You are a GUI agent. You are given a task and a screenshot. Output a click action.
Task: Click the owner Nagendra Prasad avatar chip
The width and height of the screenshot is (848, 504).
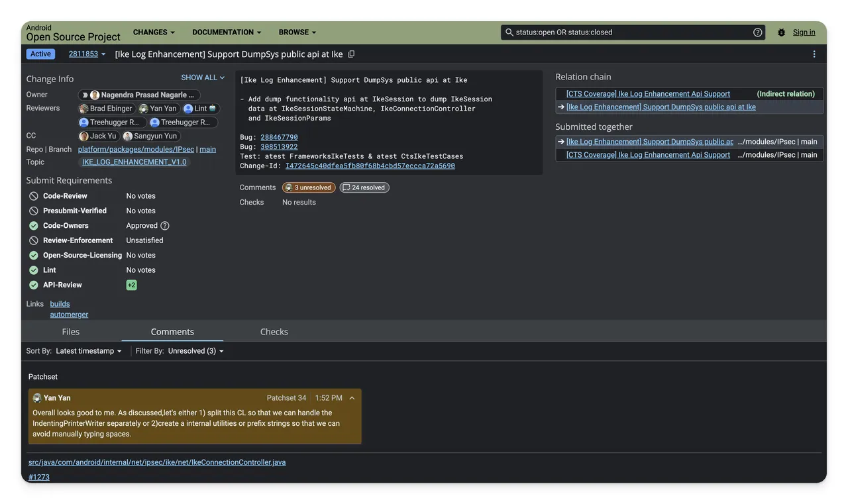pyautogui.click(x=138, y=95)
